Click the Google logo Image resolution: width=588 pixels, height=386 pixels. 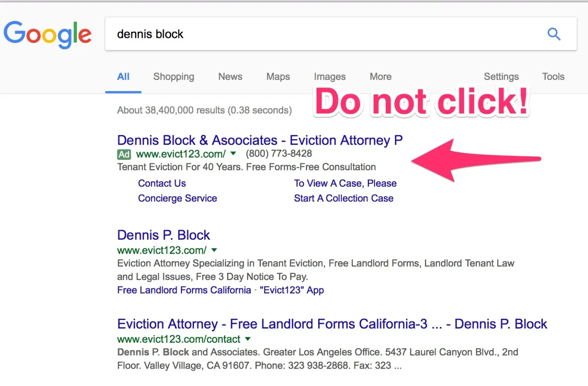click(47, 34)
